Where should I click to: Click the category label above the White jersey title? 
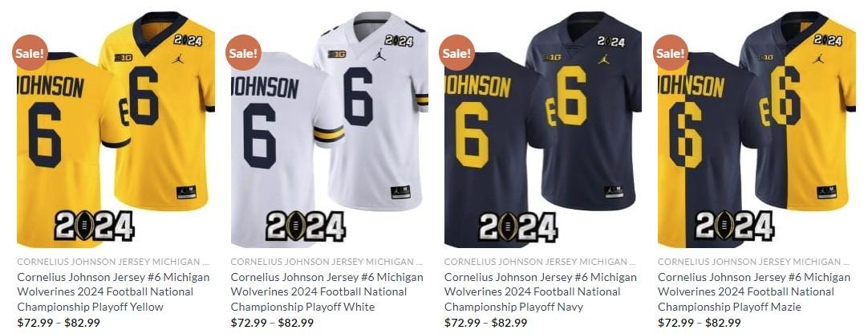[327, 262]
